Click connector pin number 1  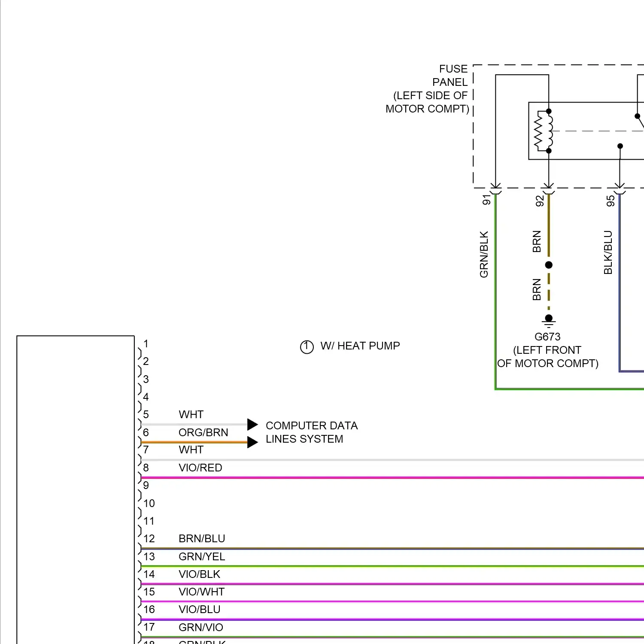146,343
